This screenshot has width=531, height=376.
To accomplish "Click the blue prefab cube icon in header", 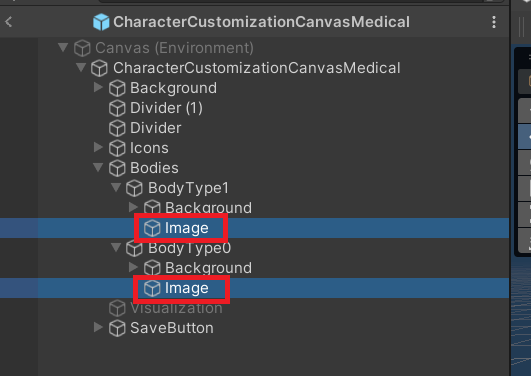I will click(x=101, y=22).
